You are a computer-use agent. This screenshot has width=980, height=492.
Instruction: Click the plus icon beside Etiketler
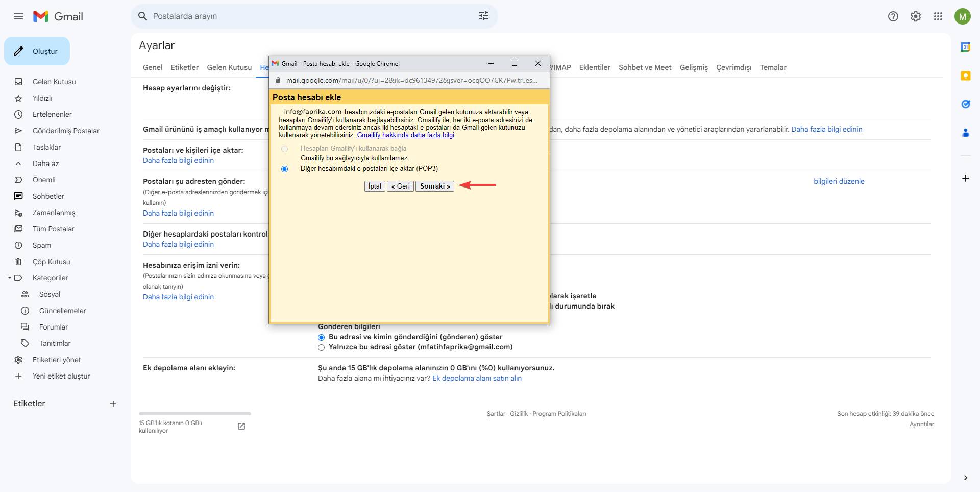tap(113, 404)
